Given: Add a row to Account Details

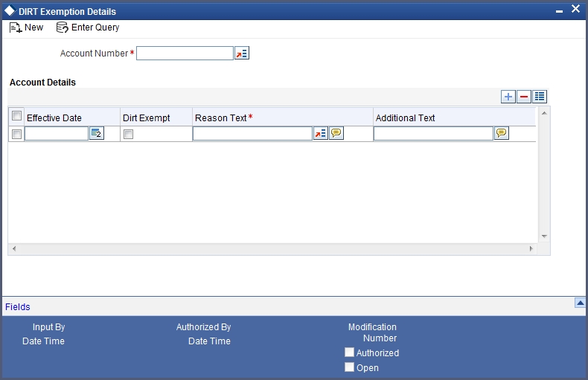Looking at the screenshot, I should click(x=508, y=97).
